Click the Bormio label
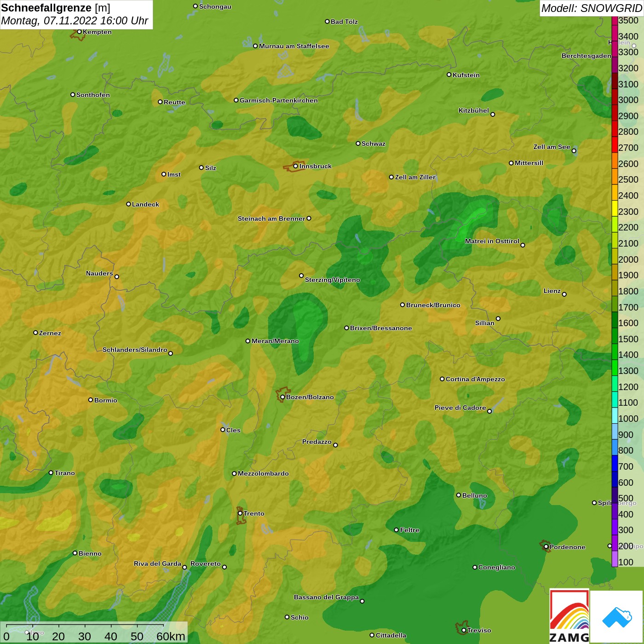The height and width of the screenshot is (644, 644). (106, 400)
